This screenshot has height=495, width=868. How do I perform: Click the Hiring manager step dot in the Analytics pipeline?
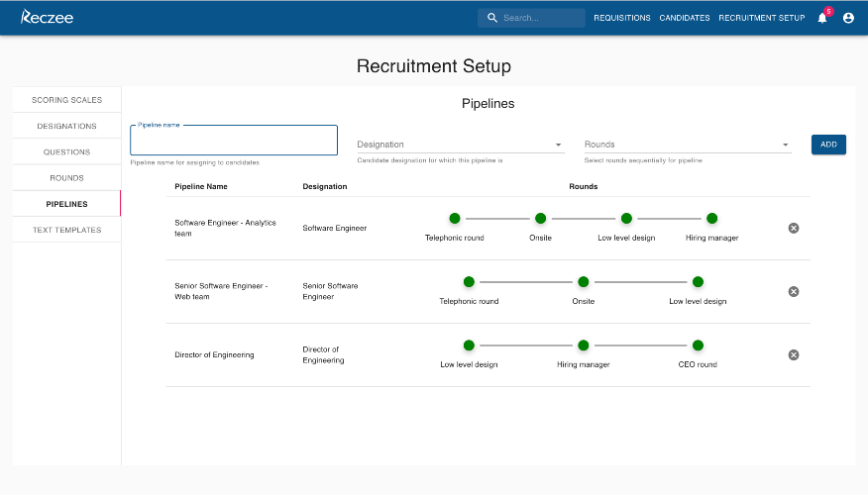point(711,219)
